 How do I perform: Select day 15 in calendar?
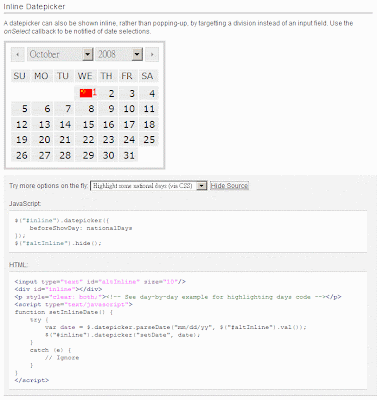click(x=86, y=124)
